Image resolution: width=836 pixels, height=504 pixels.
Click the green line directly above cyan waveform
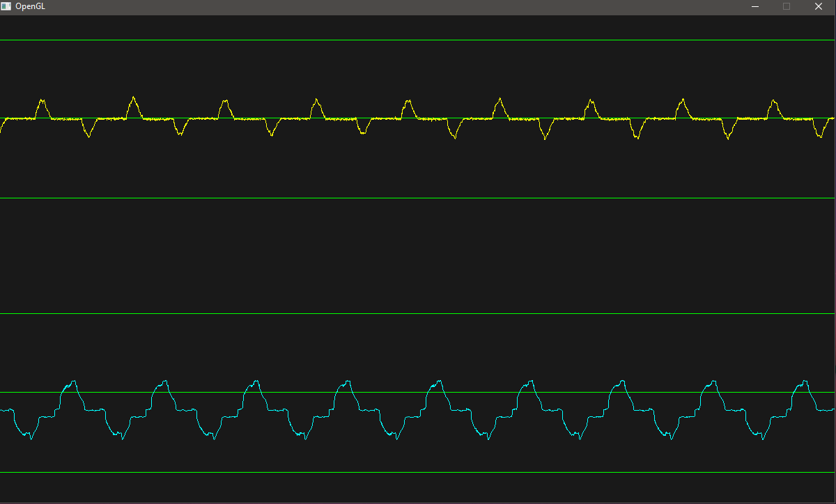(418, 314)
